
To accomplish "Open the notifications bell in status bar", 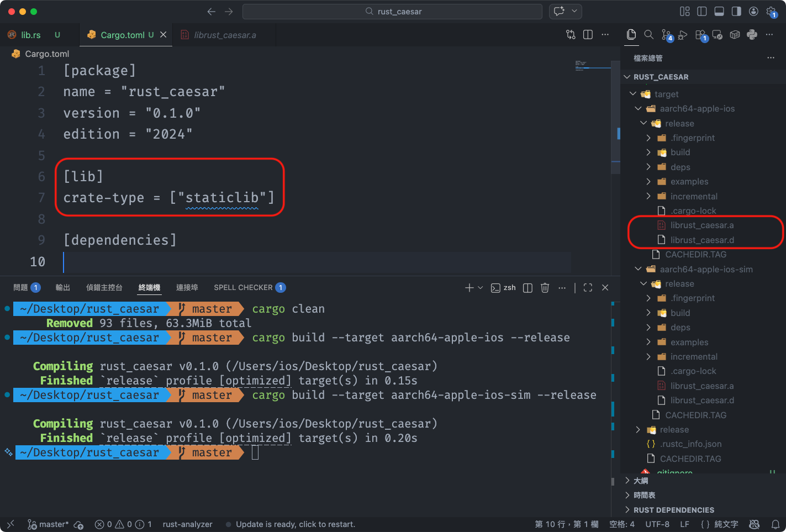I will coord(776,524).
